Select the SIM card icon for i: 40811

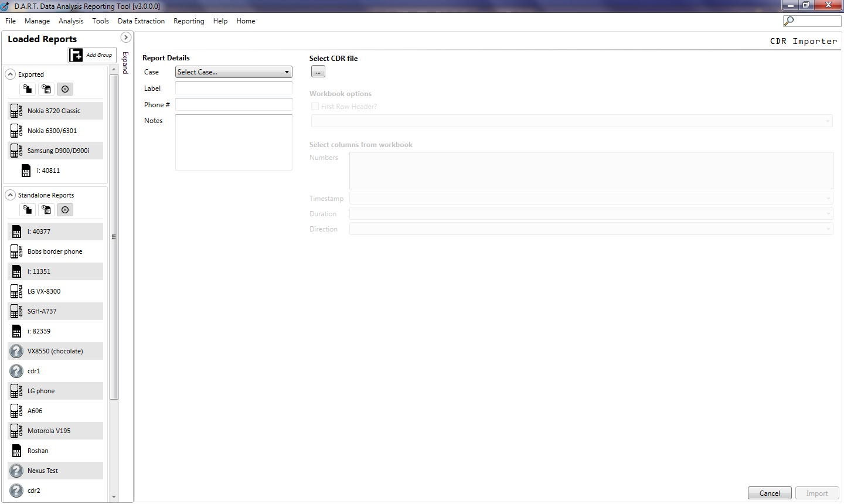pyautogui.click(x=26, y=171)
